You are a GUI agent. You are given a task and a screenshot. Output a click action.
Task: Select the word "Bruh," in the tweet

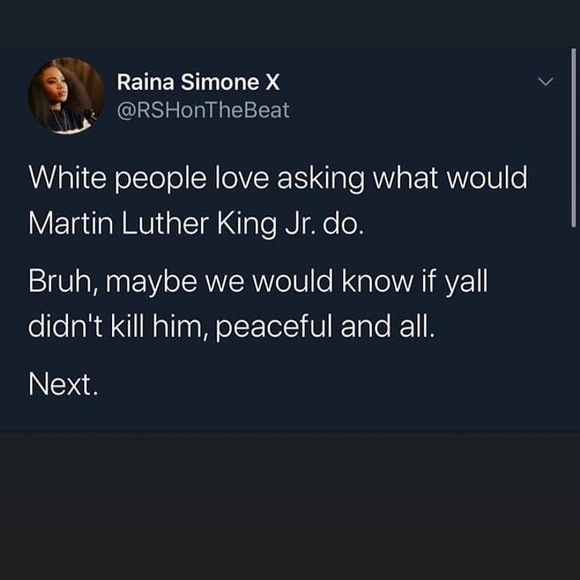[x=63, y=282]
